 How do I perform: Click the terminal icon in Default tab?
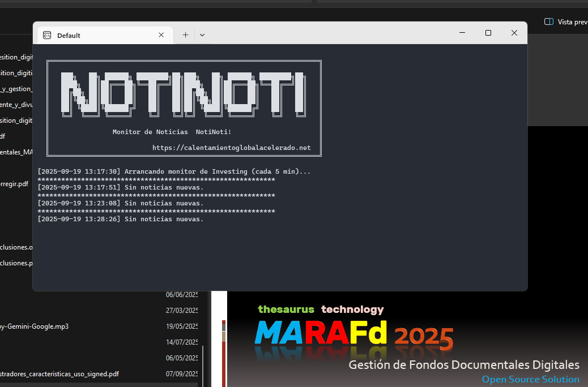[x=48, y=35]
